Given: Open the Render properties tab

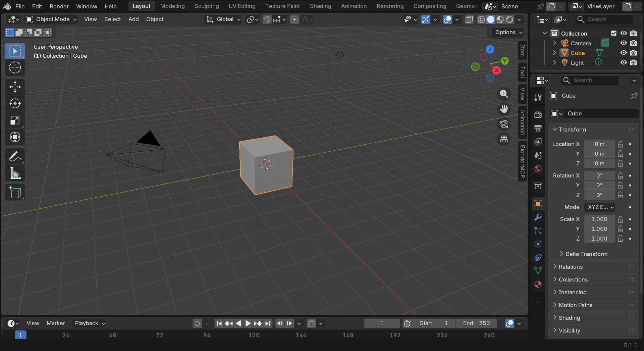Looking at the screenshot, I should tap(538, 115).
